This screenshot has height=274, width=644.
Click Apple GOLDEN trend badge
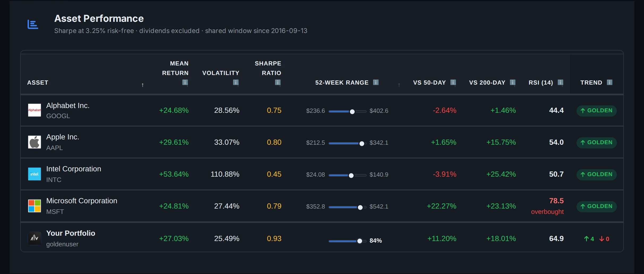point(596,143)
